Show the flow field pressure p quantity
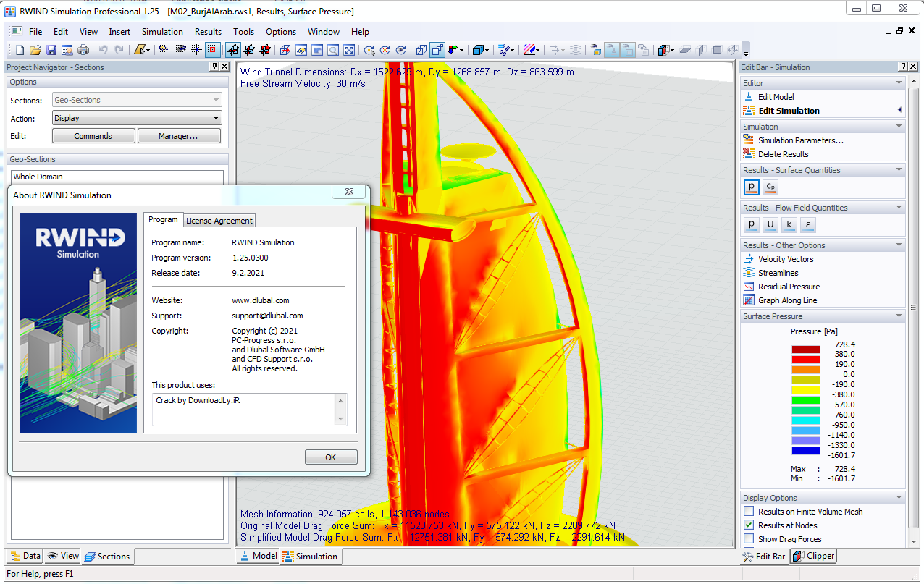 752,225
